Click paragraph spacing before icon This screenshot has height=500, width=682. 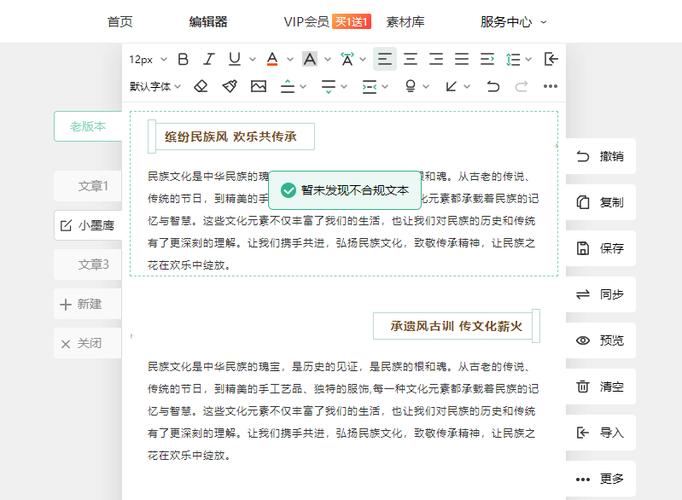point(288,86)
